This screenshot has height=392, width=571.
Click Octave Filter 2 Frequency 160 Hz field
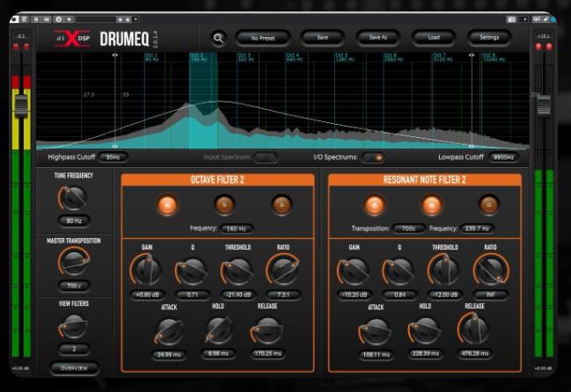point(237,229)
